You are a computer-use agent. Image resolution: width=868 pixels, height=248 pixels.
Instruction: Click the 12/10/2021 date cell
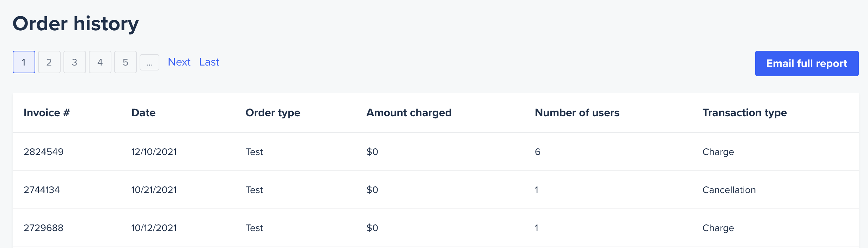click(154, 152)
